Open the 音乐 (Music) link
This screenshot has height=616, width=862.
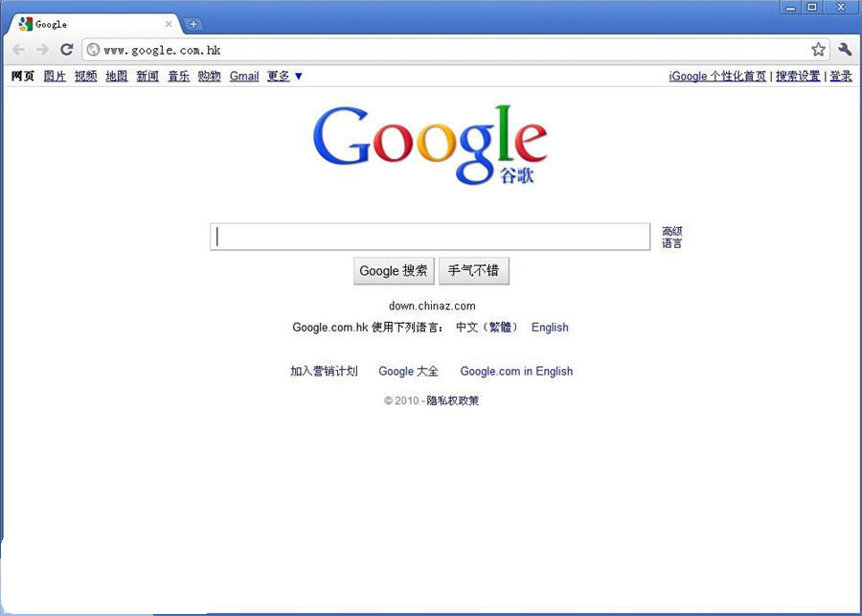[x=179, y=77]
